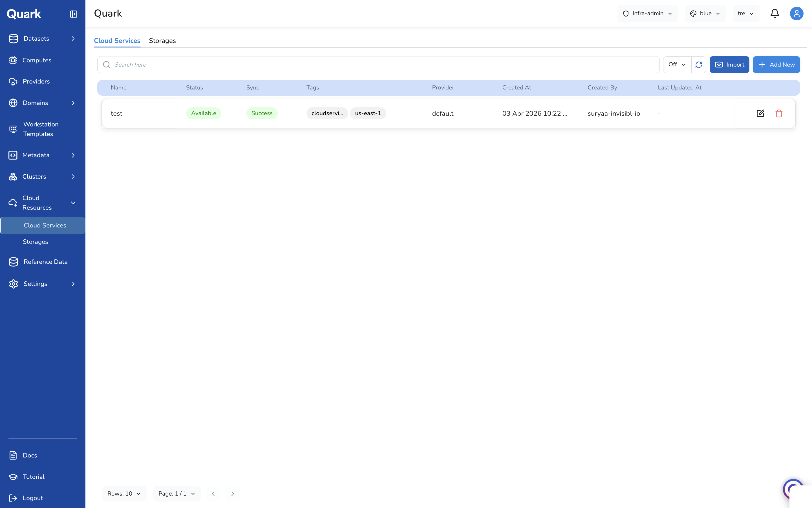Viewport: 812px width, 508px height.
Task: Click the Logout arrow icon
Action: pos(13,498)
